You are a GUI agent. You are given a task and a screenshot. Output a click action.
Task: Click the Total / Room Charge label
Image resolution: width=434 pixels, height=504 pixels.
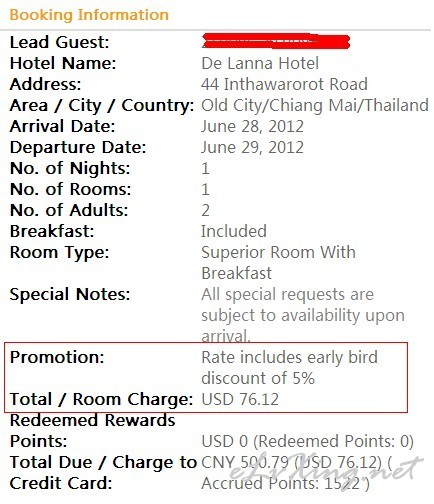pos(101,399)
